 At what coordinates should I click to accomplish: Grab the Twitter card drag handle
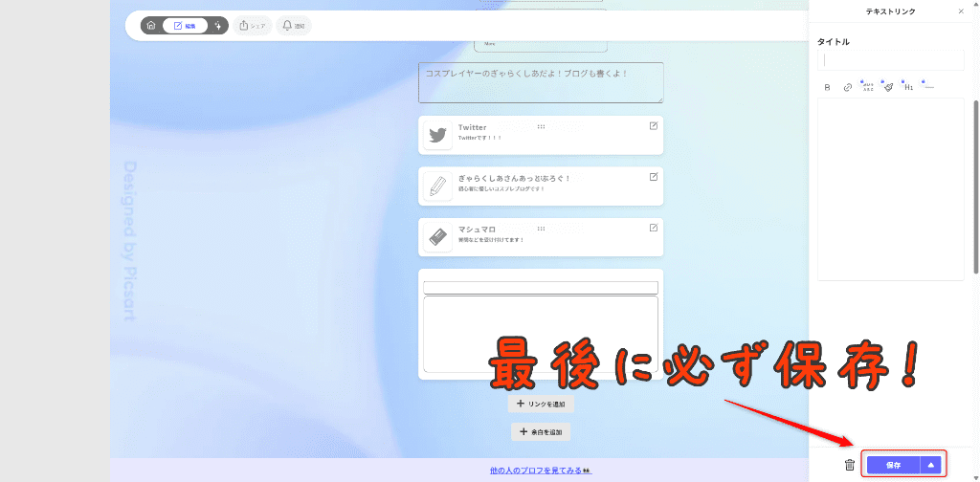[542, 126]
